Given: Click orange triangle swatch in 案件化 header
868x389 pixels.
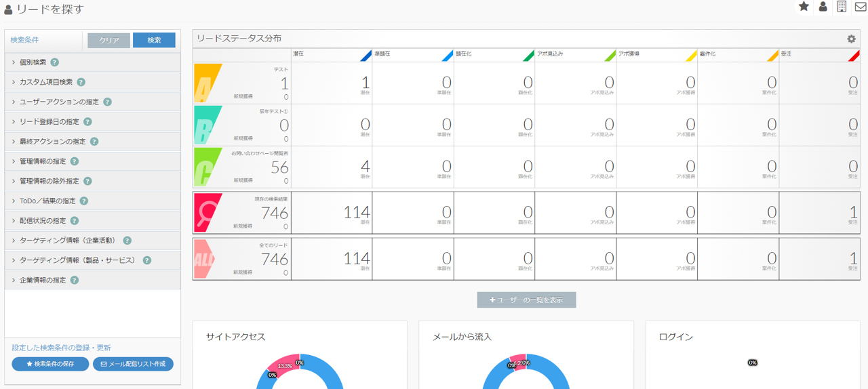Looking at the screenshot, I should pos(774,57).
